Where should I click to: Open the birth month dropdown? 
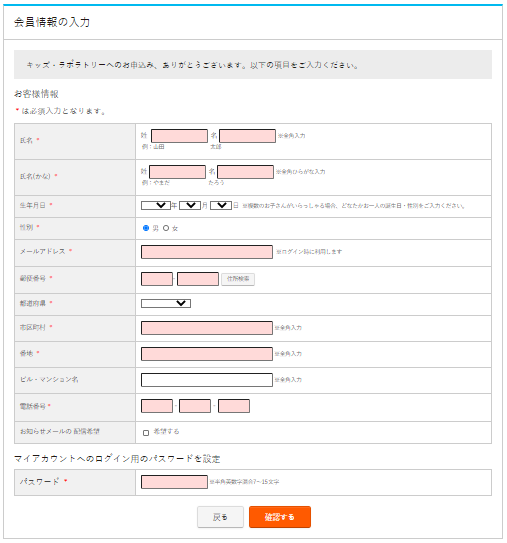(x=190, y=205)
